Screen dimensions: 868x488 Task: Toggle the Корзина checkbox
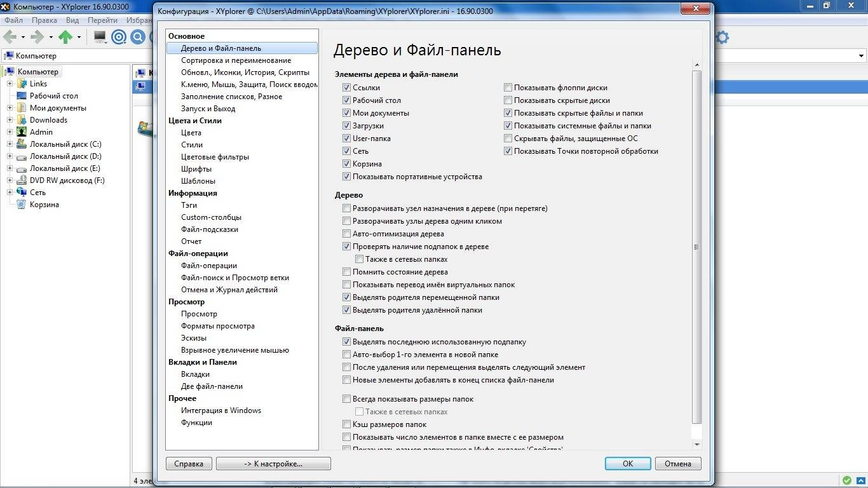346,164
